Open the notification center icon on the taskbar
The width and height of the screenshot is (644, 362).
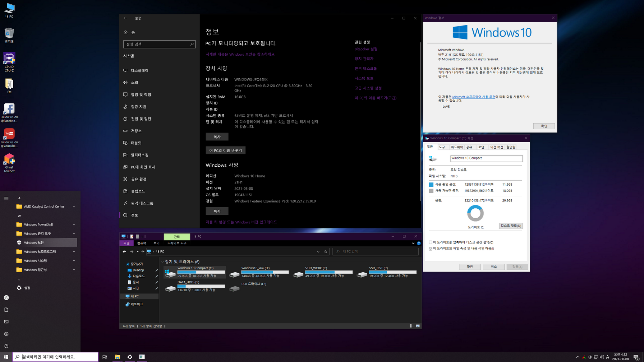[x=636, y=357]
